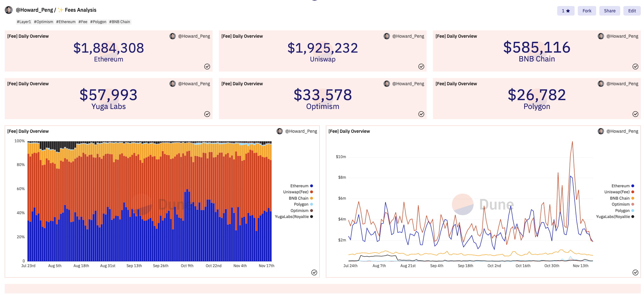Click checkmark icon below the stacked bar chart
This screenshot has width=644, height=295.
[x=314, y=273]
